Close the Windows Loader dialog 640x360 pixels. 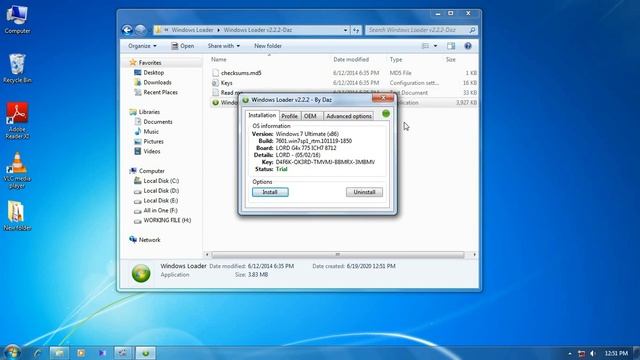click(383, 98)
